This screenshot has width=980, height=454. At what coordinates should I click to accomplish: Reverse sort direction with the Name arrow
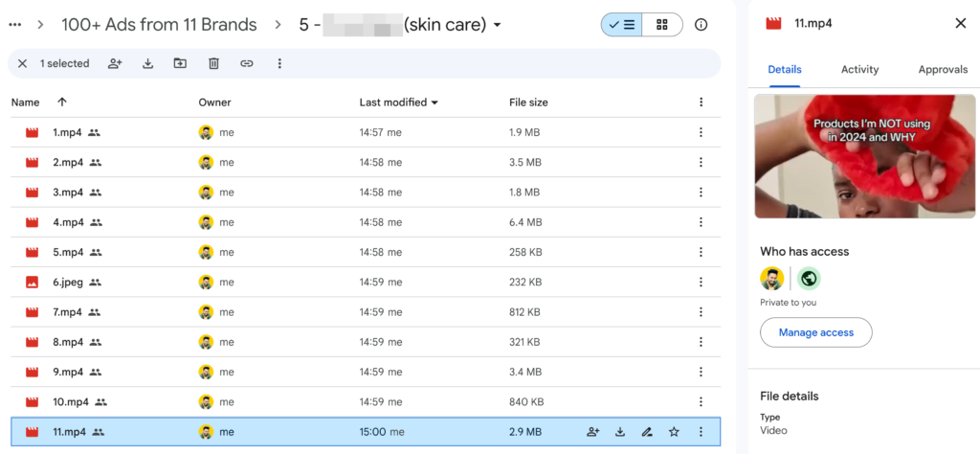point(62,102)
